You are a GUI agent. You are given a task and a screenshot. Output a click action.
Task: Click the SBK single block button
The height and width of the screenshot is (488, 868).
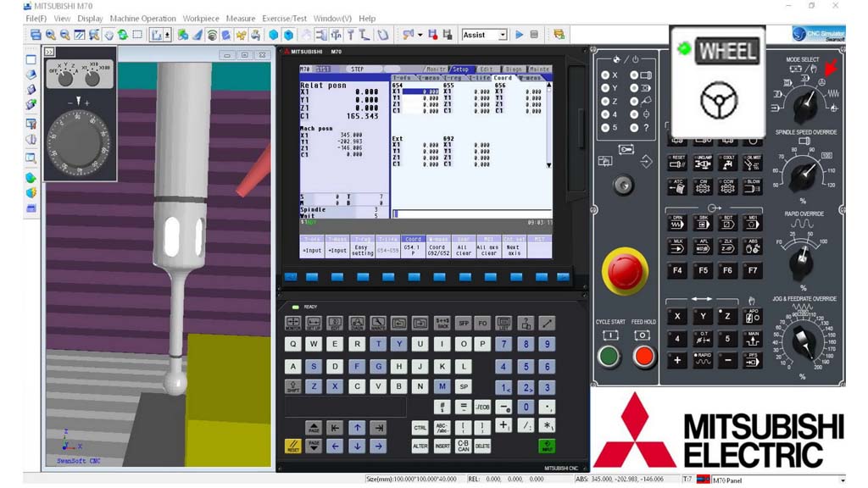pos(703,223)
